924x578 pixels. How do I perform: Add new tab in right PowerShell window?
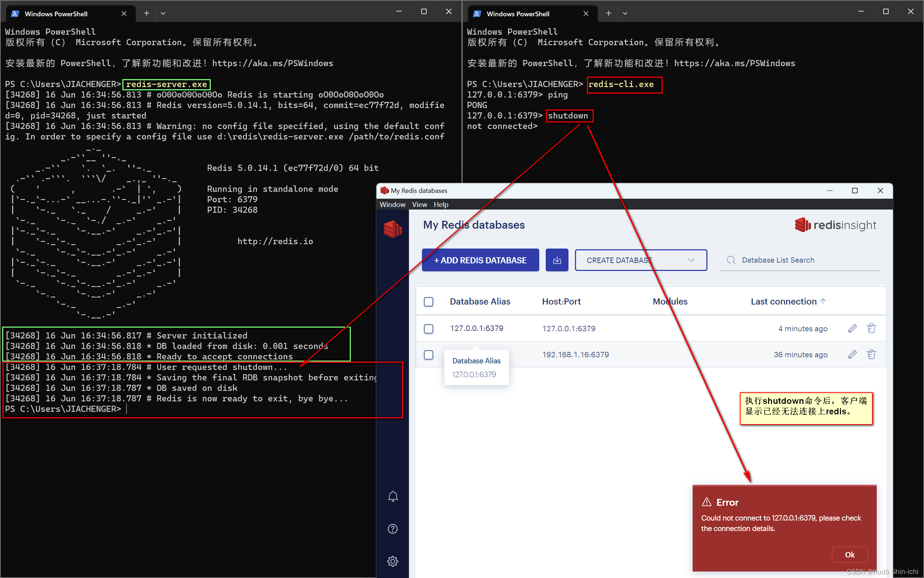coord(609,13)
